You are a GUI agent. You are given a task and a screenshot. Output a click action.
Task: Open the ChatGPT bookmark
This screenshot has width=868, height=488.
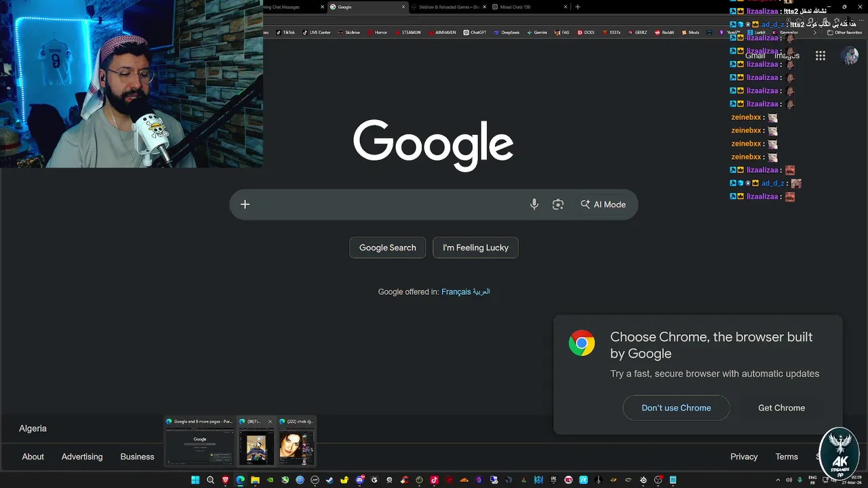475,32
